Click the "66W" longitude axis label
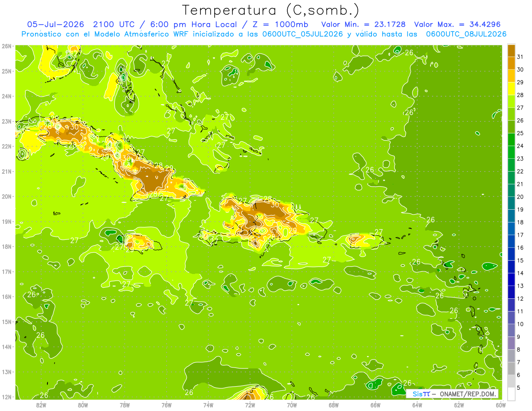Image resolution: width=532 pixels, height=411 pixels. click(376, 405)
